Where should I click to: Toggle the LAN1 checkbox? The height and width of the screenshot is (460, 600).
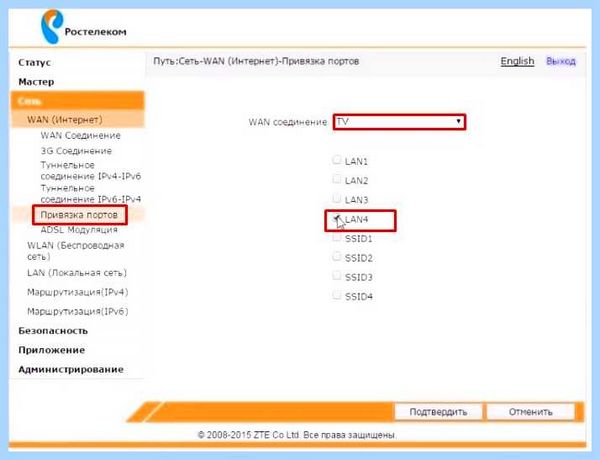(336, 160)
